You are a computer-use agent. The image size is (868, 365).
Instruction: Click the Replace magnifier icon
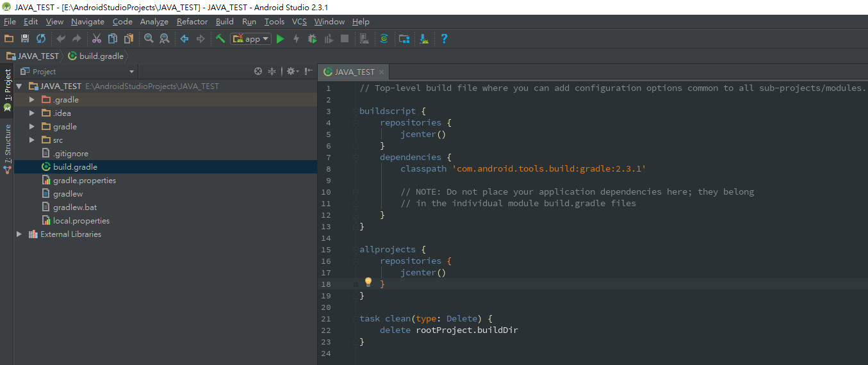165,39
